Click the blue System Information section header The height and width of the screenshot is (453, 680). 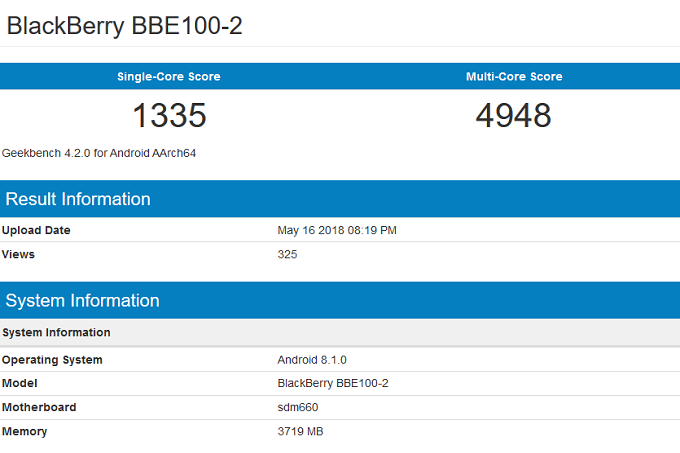pos(340,300)
